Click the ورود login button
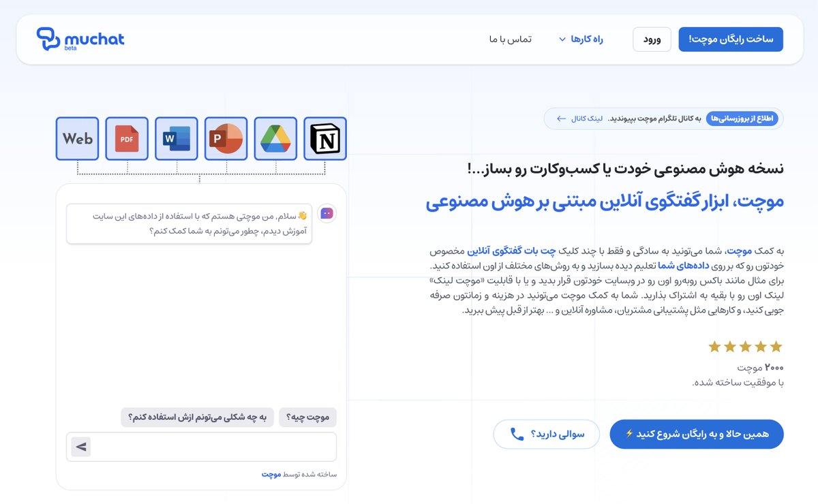The width and height of the screenshot is (818, 504). click(652, 40)
